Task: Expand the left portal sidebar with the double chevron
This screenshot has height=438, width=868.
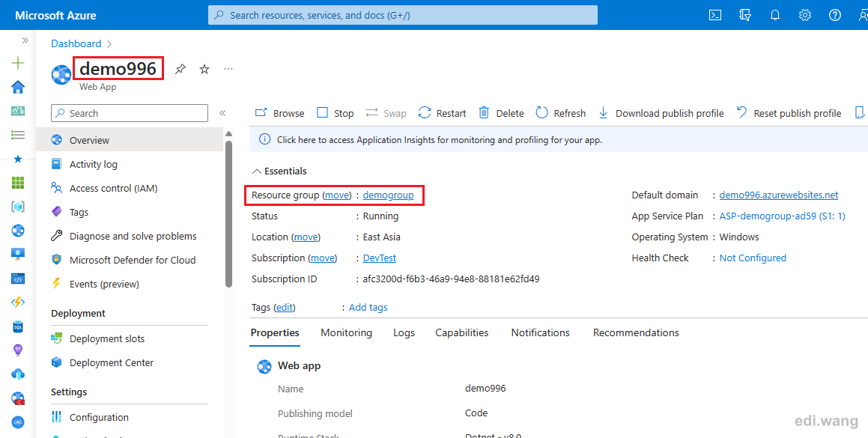Action: (25, 40)
